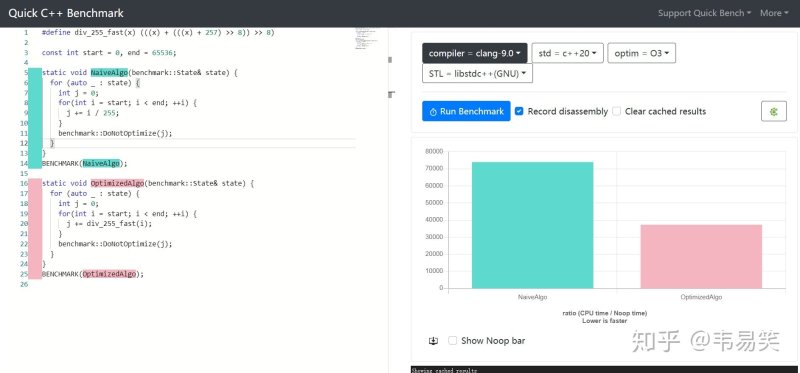Click the pink OptimizedAlgo bar in chart
800x373 pixels.
pos(701,257)
